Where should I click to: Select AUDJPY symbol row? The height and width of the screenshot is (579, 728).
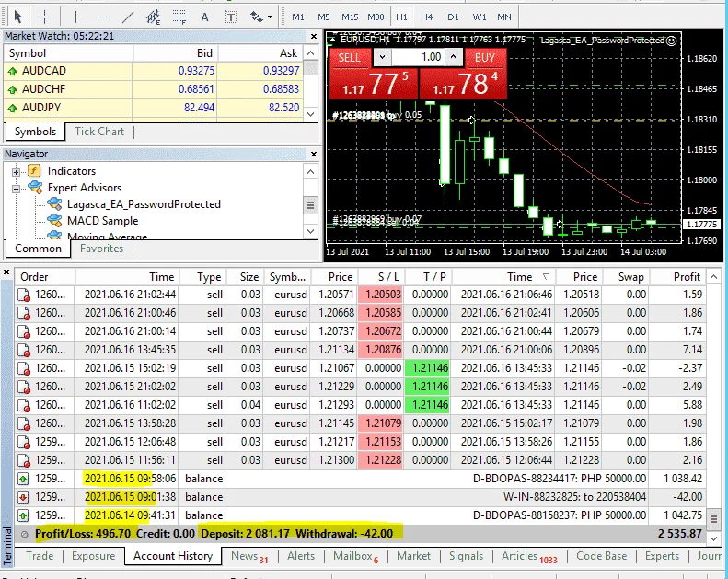153,108
